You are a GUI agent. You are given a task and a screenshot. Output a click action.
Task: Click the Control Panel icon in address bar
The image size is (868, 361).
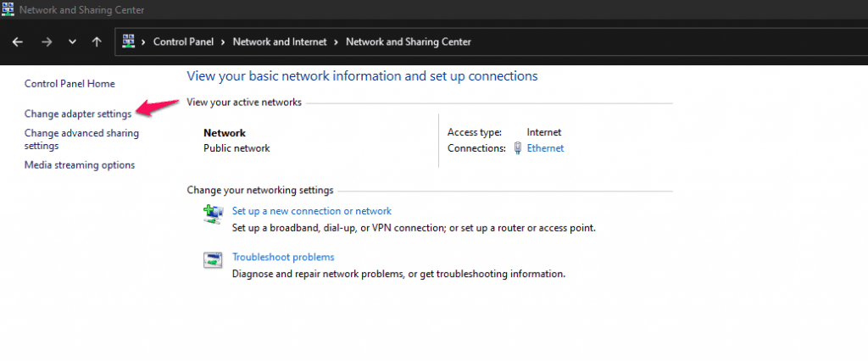[130, 41]
